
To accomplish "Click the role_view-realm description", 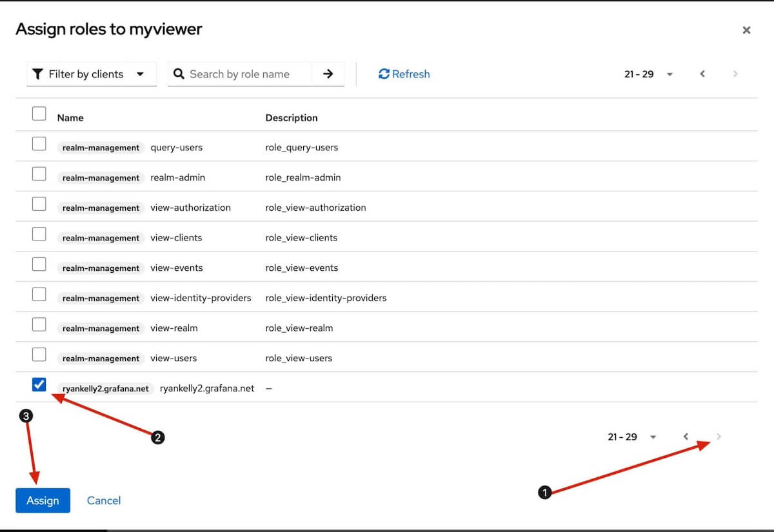I will pyautogui.click(x=299, y=328).
